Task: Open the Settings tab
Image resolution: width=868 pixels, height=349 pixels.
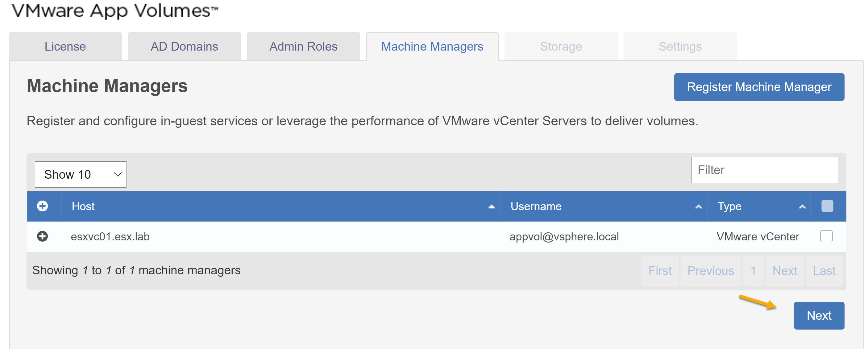Action: tap(680, 47)
